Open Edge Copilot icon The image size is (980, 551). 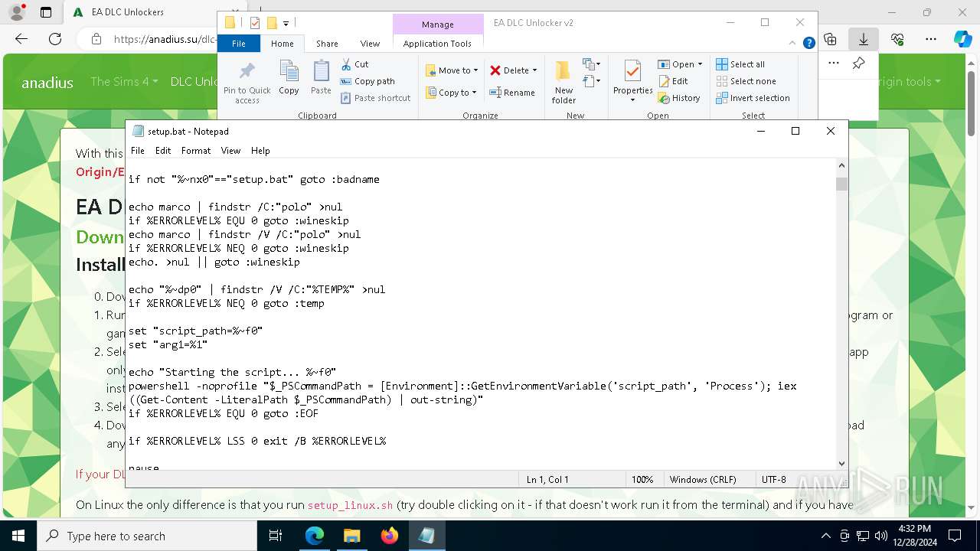pos(962,39)
